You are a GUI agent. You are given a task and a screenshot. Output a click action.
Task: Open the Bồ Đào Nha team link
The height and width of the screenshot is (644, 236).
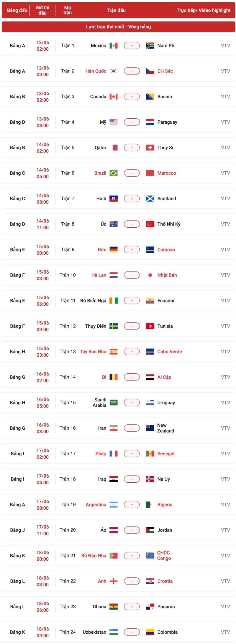tap(94, 556)
